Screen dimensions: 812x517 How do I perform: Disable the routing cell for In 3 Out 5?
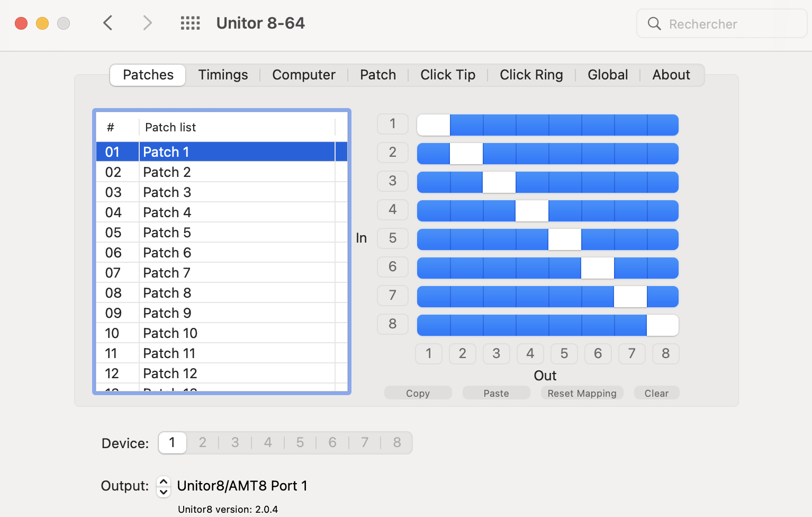point(564,182)
